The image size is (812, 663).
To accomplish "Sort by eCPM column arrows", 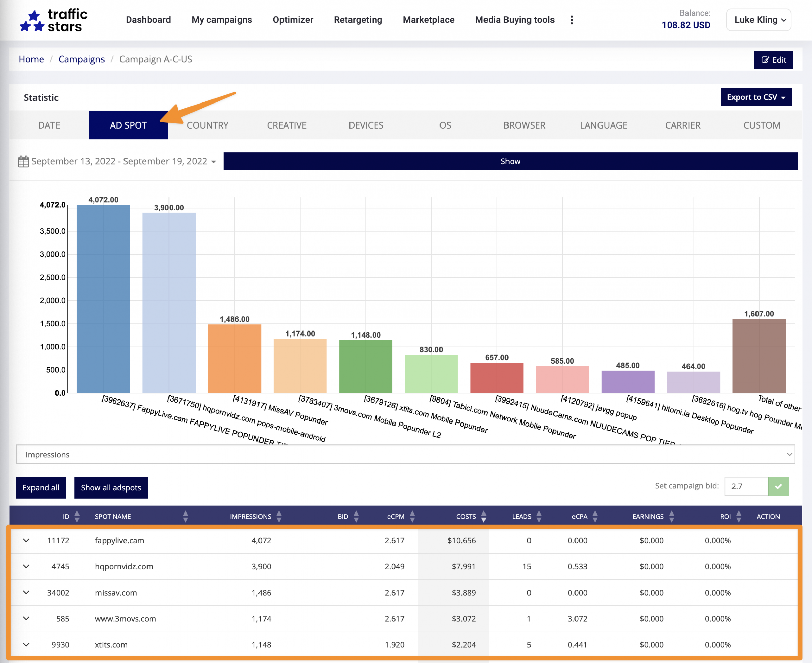I will coord(412,516).
